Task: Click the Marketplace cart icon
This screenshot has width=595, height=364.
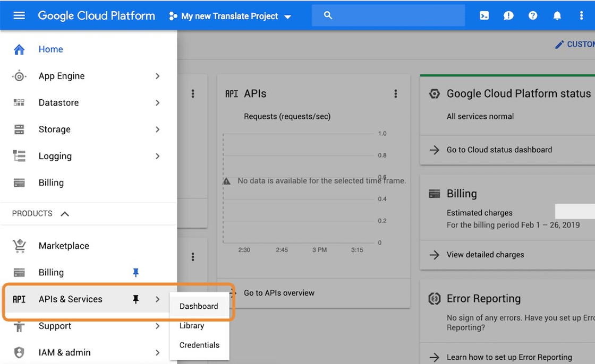Action: (x=19, y=246)
